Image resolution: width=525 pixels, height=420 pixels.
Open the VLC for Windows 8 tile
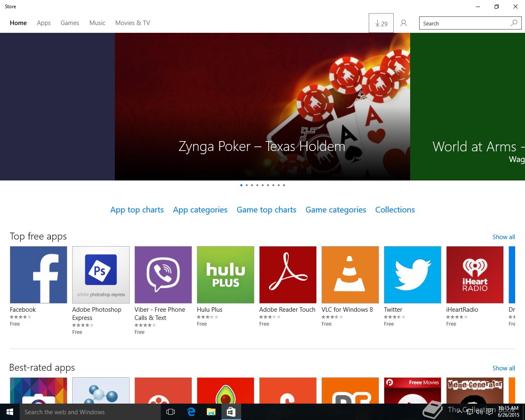[x=350, y=275]
